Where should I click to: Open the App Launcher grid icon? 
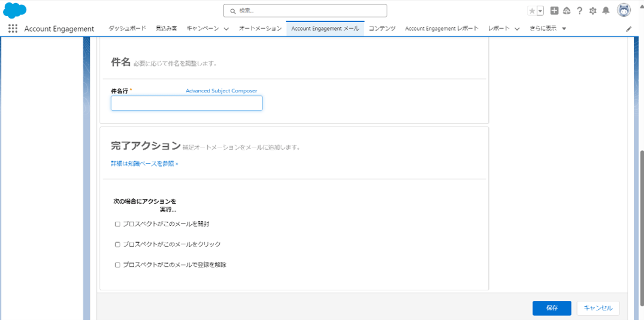tap(13, 29)
